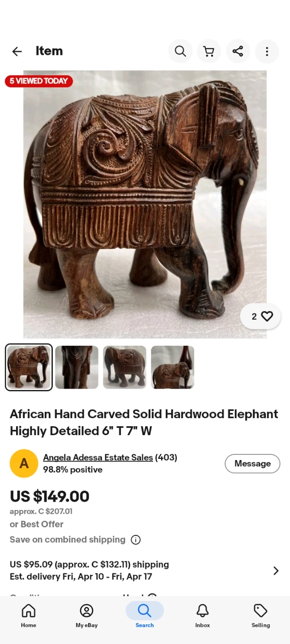The width and height of the screenshot is (290, 644).
Task: Go to the Home tab
Action: [x=29, y=615]
